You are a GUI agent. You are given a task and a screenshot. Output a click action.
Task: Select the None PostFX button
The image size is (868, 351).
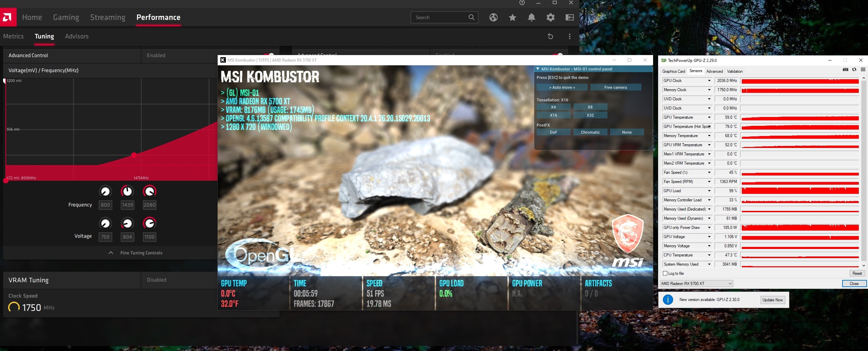point(627,132)
